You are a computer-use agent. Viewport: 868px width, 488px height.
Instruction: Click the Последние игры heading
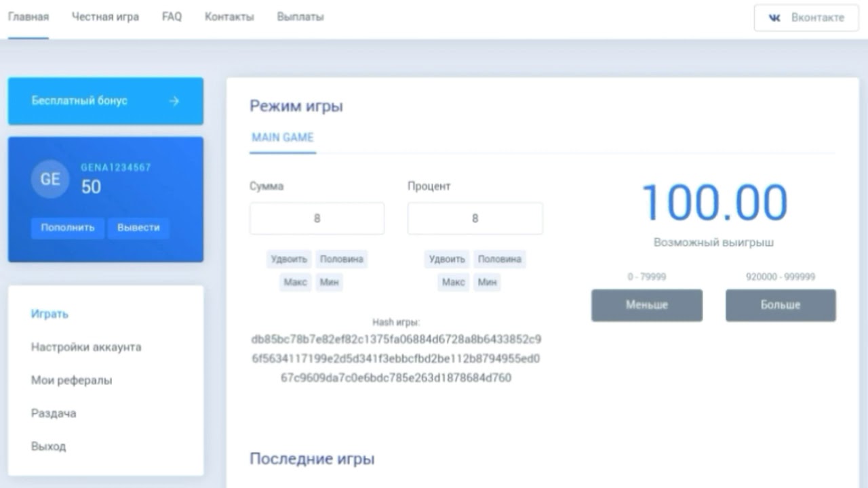pos(312,459)
